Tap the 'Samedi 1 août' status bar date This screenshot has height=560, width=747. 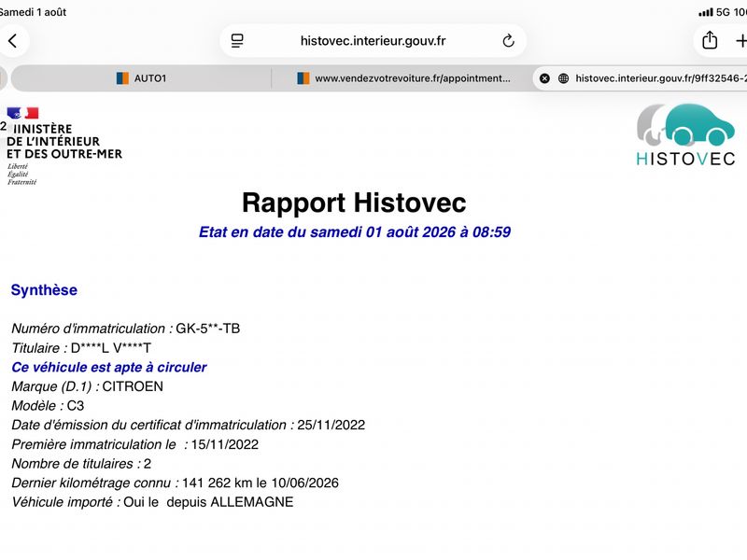[33, 12]
